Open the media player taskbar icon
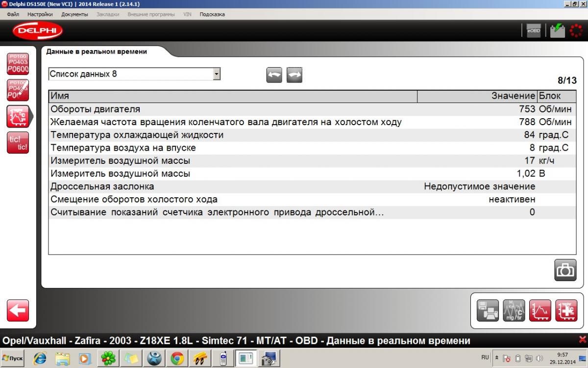 pyautogui.click(x=85, y=359)
